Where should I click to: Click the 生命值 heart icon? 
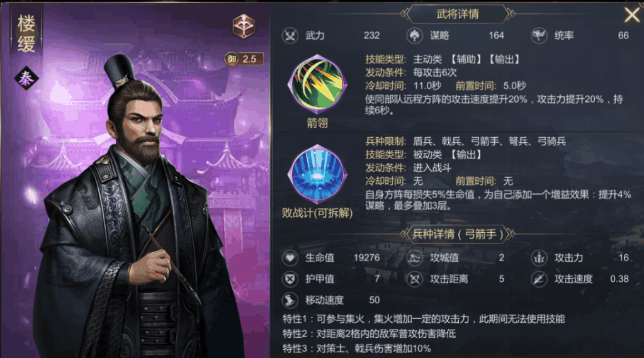290,258
